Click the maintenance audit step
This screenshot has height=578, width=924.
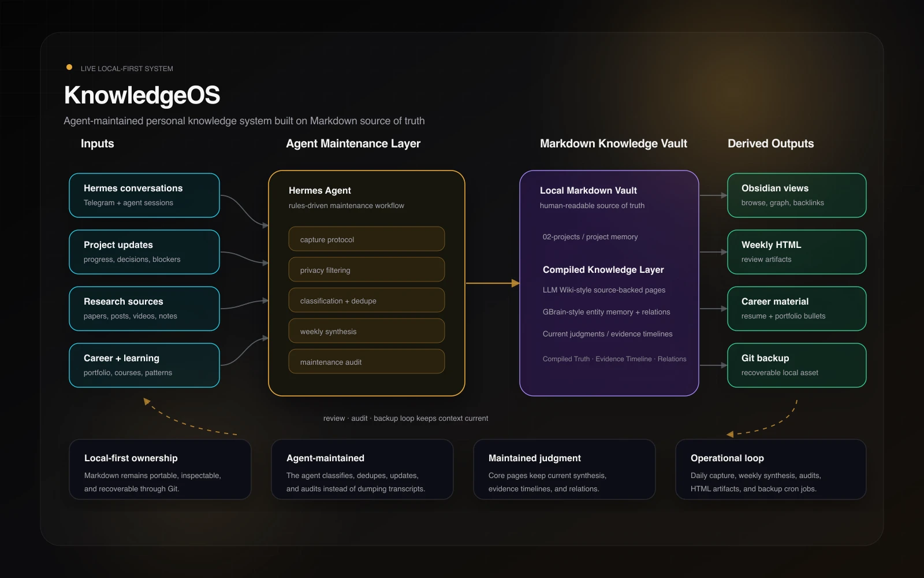tap(367, 362)
